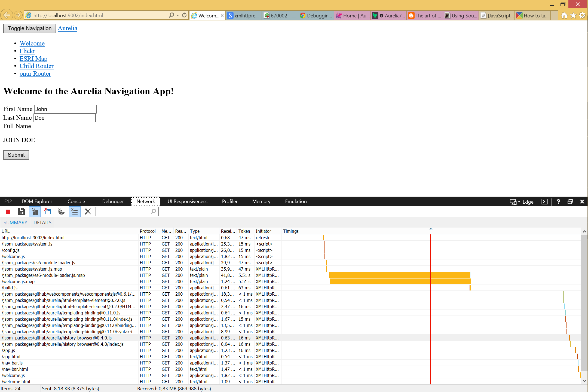Open browser tools gear icon
The height and width of the screenshot is (392, 588).
(582, 16)
